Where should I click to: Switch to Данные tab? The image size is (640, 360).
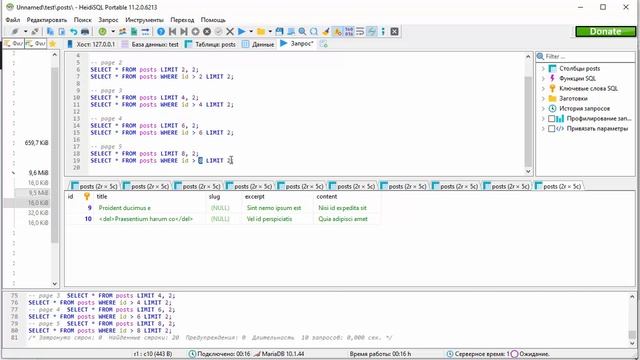[x=258, y=44]
